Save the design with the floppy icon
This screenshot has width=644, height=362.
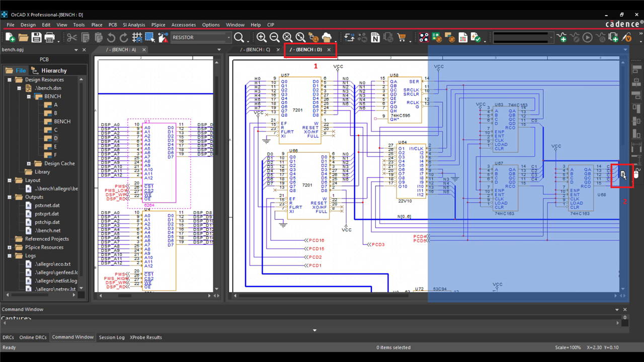coord(36,37)
